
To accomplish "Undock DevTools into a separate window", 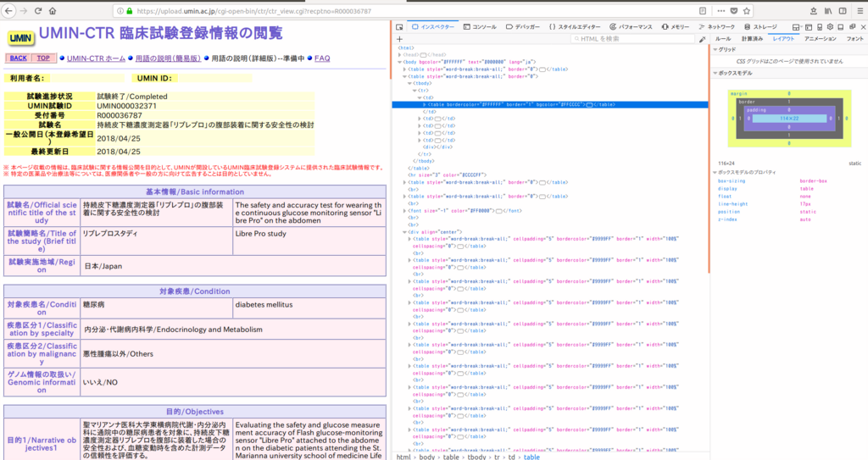I will 852,26.
